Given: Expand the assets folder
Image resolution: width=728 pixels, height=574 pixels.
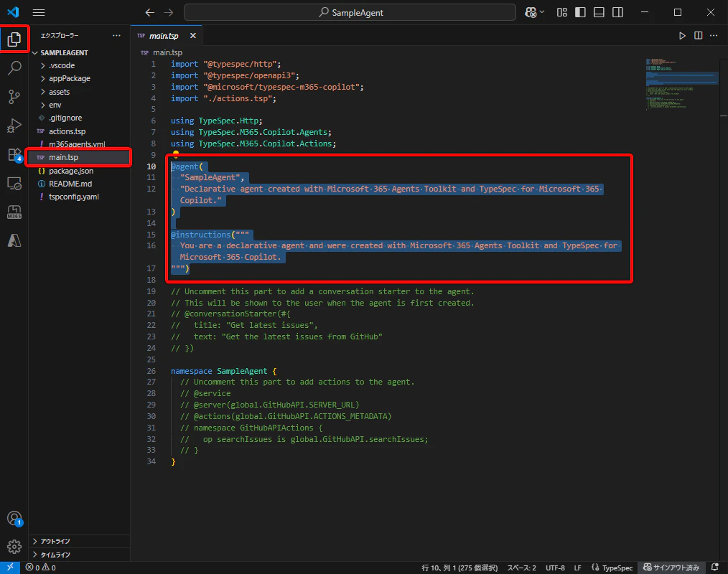Looking at the screenshot, I should [x=80, y=92].
